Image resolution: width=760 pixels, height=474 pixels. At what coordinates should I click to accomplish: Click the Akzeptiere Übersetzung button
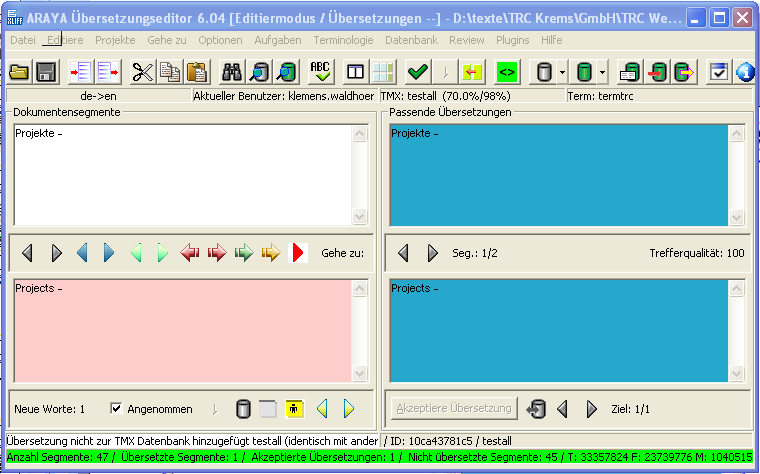454,408
